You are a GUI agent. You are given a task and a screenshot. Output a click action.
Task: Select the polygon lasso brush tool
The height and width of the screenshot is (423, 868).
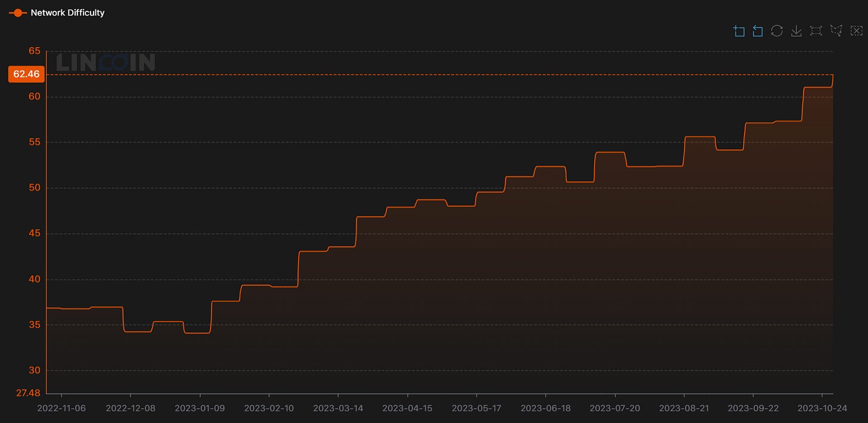pyautogui.click(x=836, y=31)
